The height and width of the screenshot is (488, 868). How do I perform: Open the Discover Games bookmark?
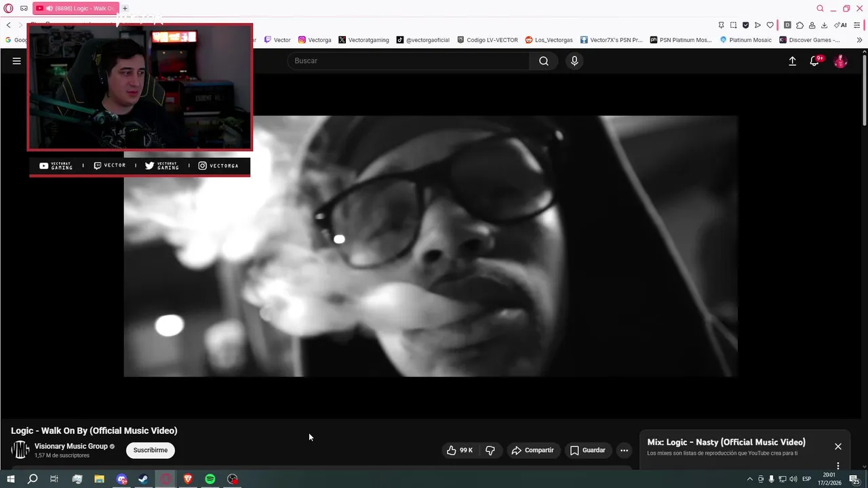coord(810,40)
